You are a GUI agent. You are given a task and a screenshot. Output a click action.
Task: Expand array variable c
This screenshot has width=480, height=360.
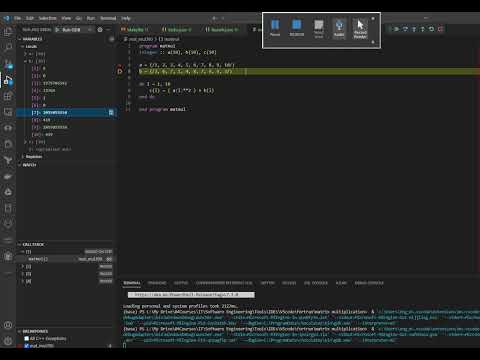pos(25,142)
